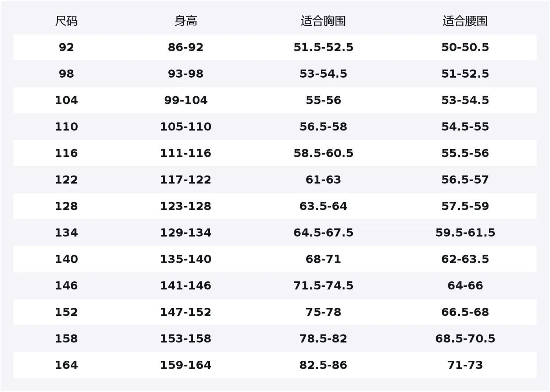Image resolution: width=550 pixels, height=392 pixels.
Task: Click the 尺码 column header
Action: point(66,21)
